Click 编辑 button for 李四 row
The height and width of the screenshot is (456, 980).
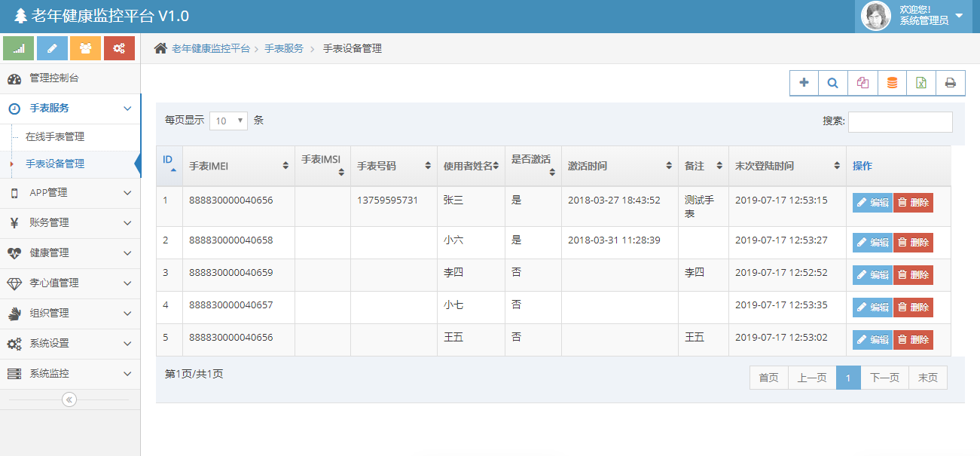(x=872, y=275)
